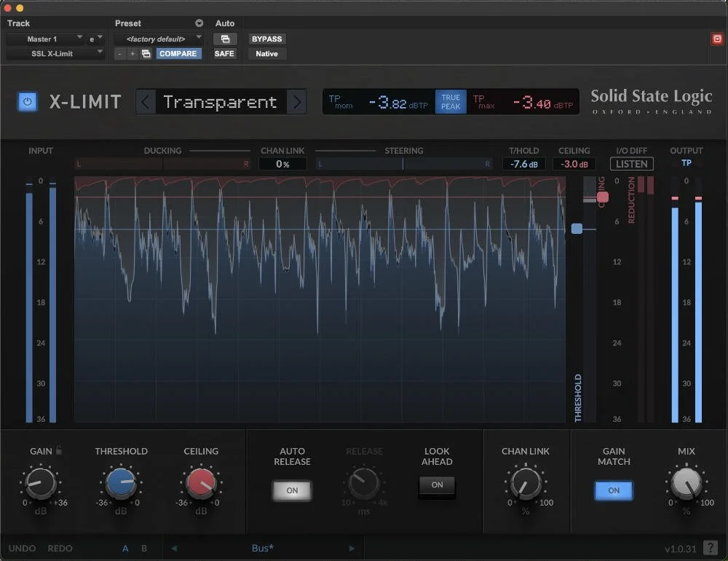Viewport: 728px width, 561px height.
Task: Turn off AUTO RELEASE ON switch
Action: coord(292,490)
